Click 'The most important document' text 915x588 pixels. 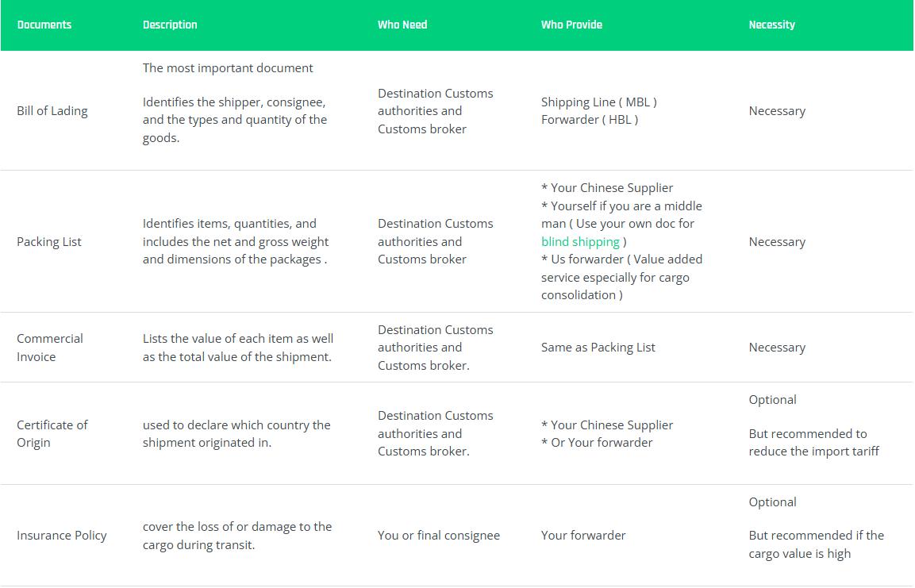(x=228, y=67)
